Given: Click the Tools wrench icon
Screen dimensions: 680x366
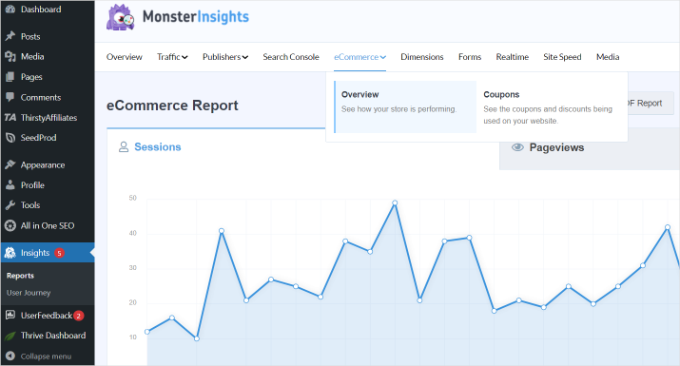Looking at the screenshot, I should tap(10, 205).
